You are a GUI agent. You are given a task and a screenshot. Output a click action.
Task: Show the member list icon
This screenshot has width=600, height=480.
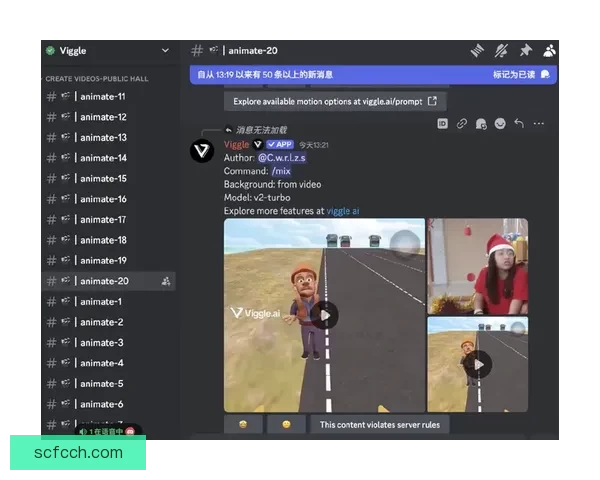(549, 50)
